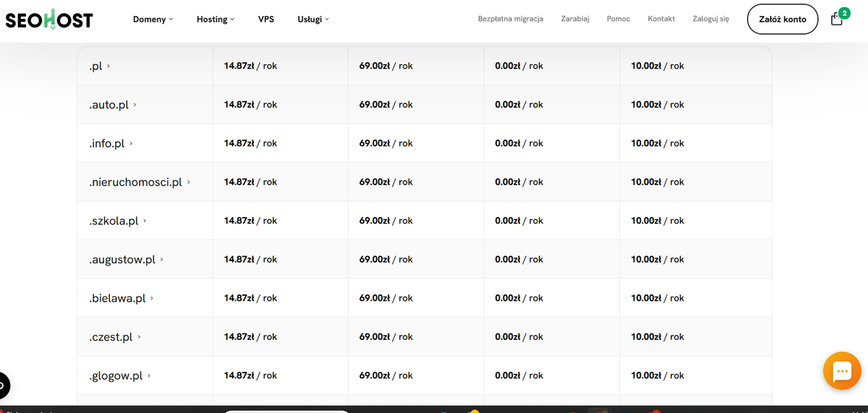Go to the VPS menu item
The image size is (868, 413).
click(266, 20)
